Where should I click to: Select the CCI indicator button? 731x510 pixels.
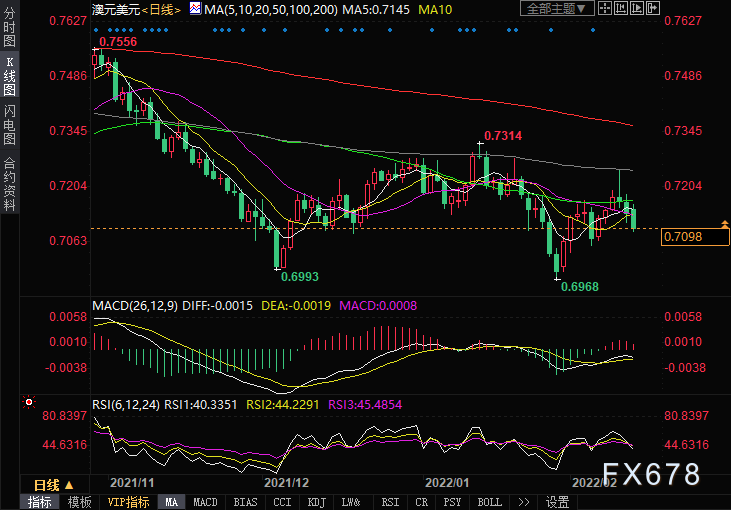[282, 502]
